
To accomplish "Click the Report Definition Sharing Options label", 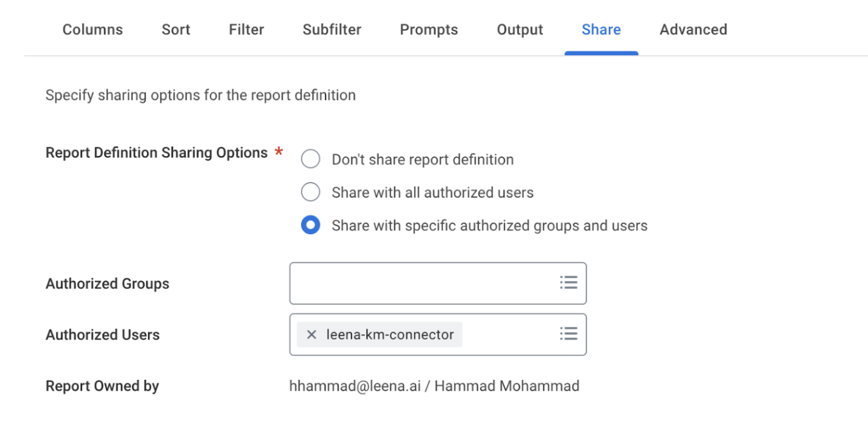I will click(157, 153).
